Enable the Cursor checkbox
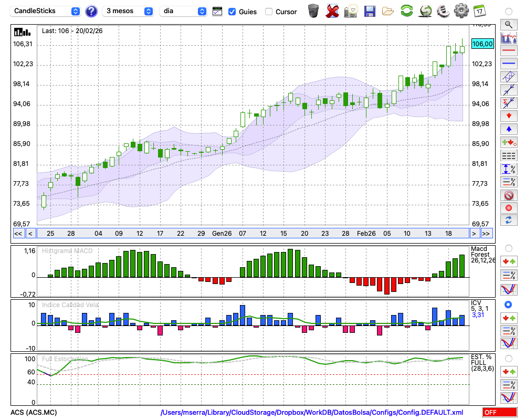The height and width of the screenshot is (420, 525). click(x=269, y=12)
